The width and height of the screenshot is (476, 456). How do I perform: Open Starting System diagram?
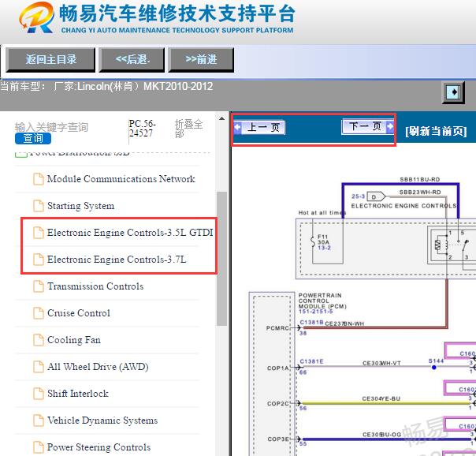click(80, 206)
